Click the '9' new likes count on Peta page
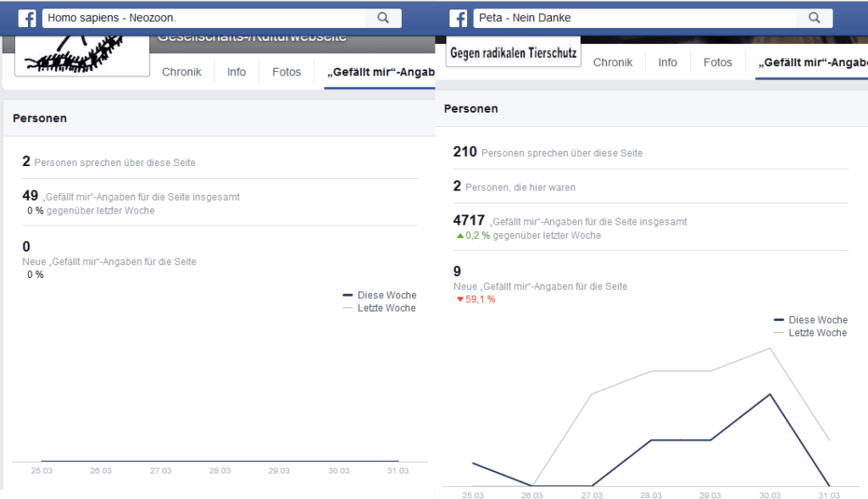 [457, 271]
